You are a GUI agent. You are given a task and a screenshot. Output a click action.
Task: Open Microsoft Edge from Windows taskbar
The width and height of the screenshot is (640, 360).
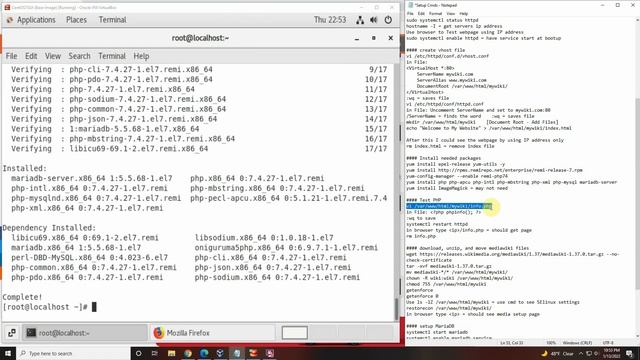(204, 353)
